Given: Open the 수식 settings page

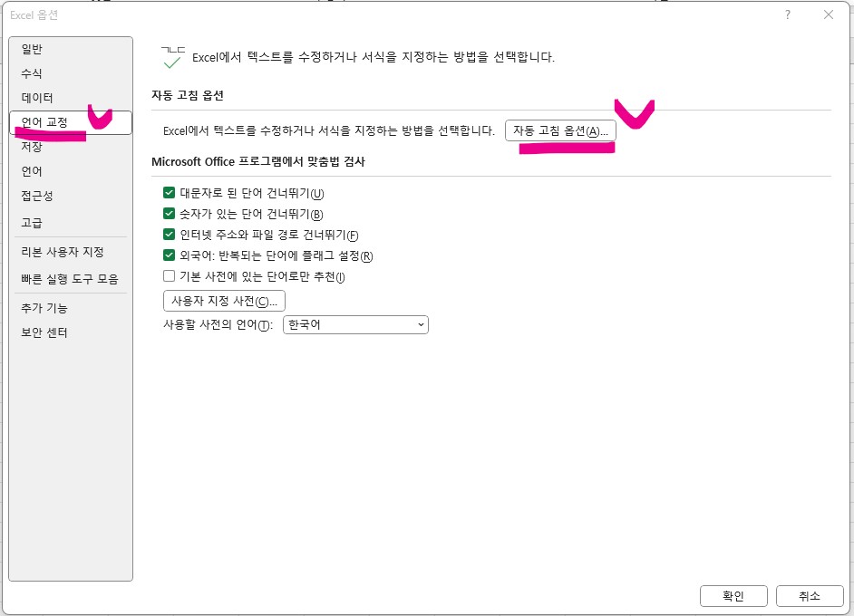Looking at the screenshot, I should point(32,73).
